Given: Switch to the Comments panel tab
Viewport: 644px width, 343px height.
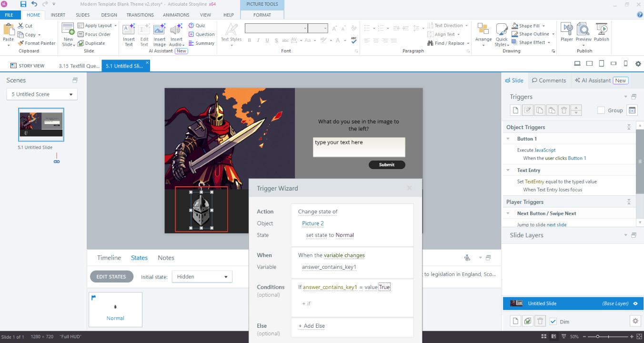Looking at the screenshot, I should [549, 81].
